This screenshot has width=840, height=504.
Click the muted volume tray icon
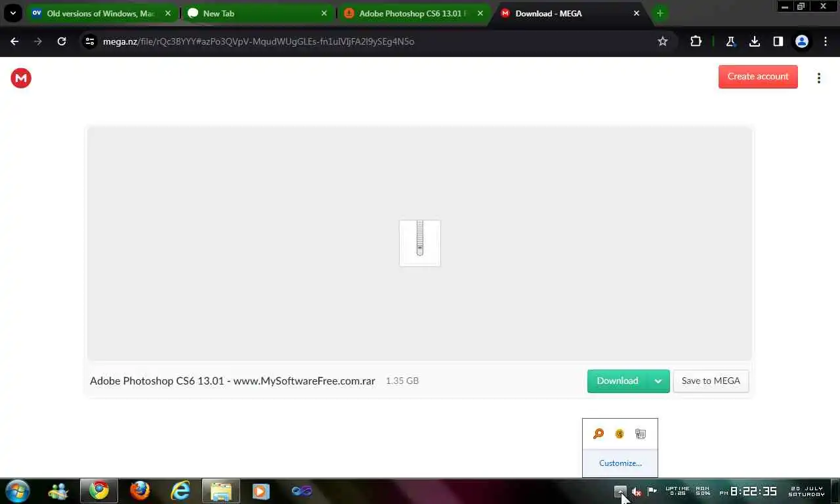(636, 492)
